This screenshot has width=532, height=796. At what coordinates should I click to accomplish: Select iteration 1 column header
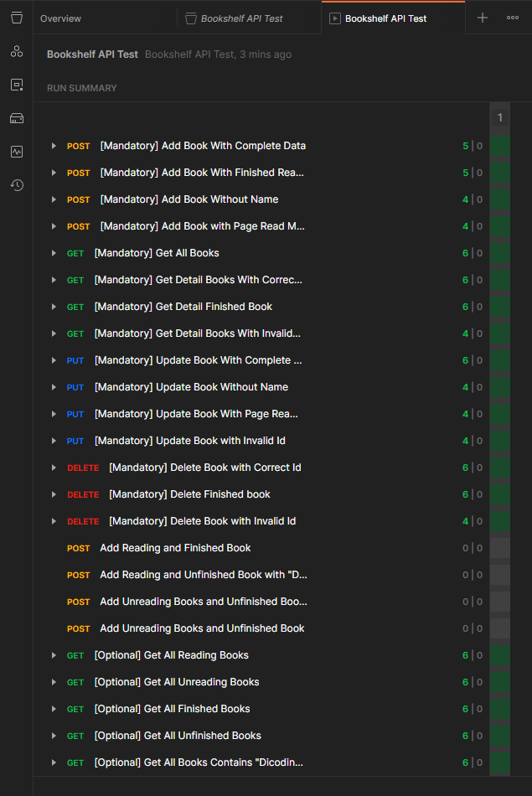[x=500, y=118]
